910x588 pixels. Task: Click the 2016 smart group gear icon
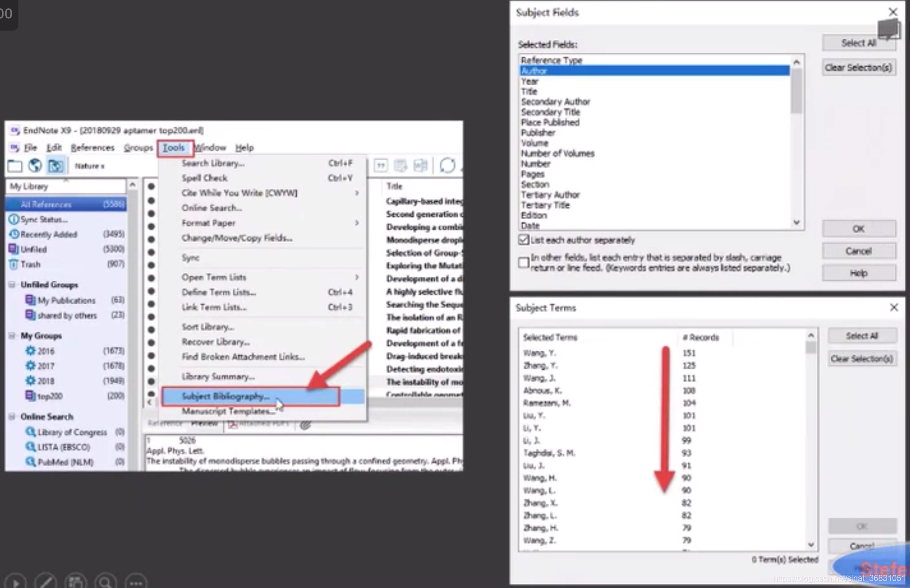[31, 351]
